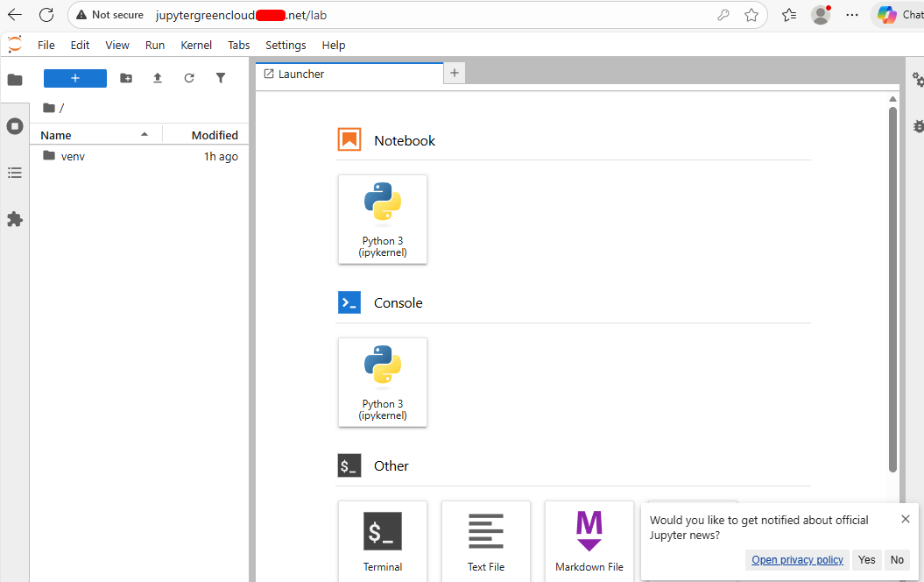
Task: Refresh the file browser list
Action: tap(189, 78)
